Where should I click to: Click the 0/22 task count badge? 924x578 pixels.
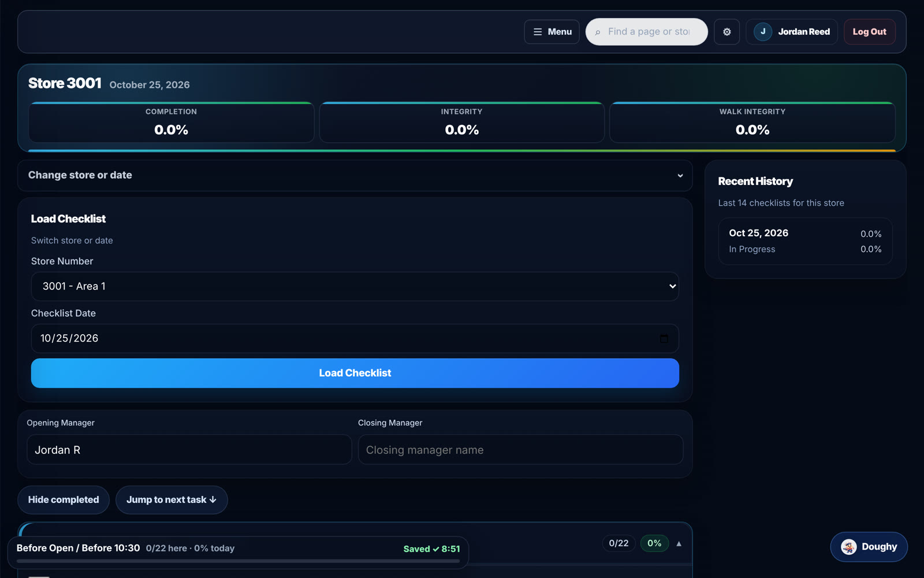pos(619,543)
